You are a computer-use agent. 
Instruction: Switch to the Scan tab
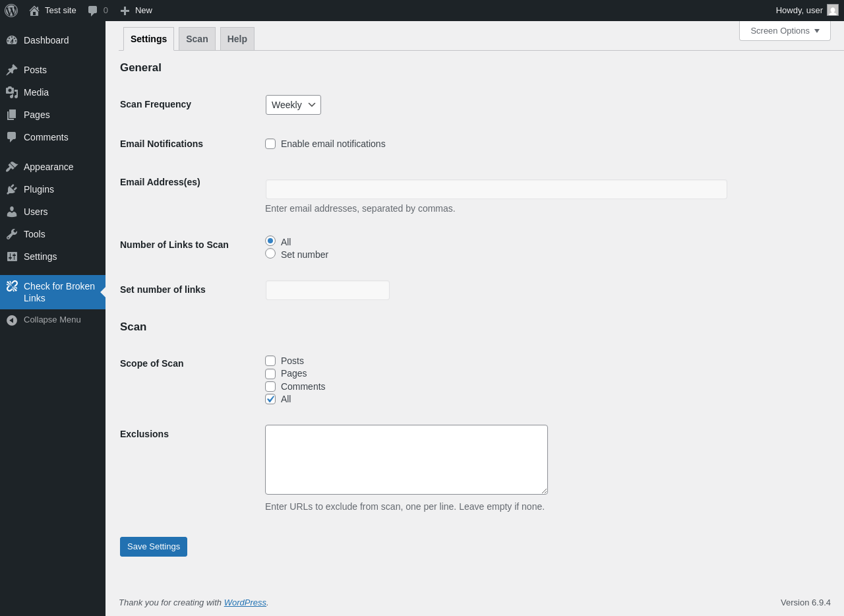tap(197, 39)
